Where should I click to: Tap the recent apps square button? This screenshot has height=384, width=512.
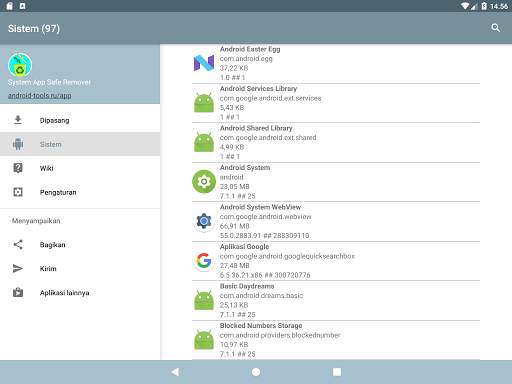click(x=337, y=372)
